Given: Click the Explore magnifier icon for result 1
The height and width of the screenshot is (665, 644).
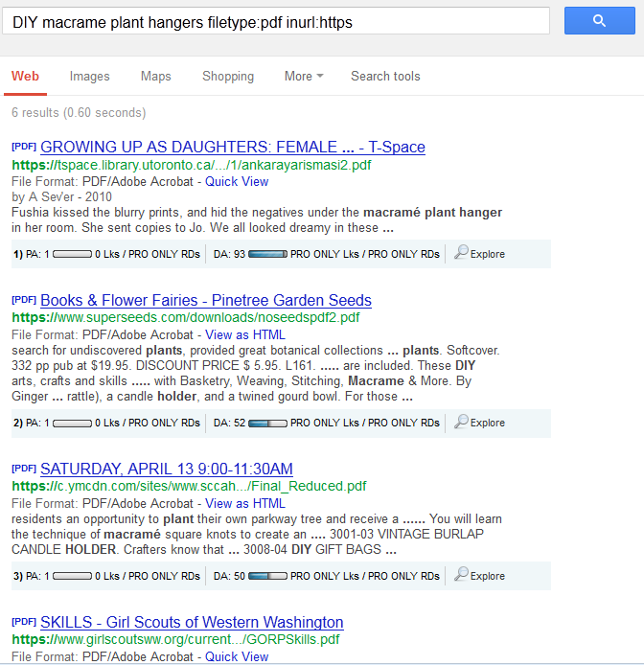Looking at the screenshot, I should coord(461,252).
